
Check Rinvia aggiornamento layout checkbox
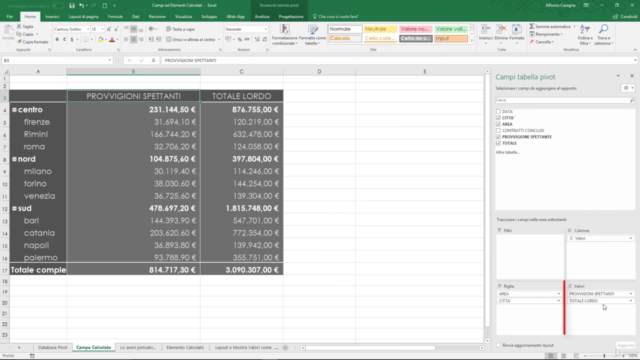click(x=498, y=345)
